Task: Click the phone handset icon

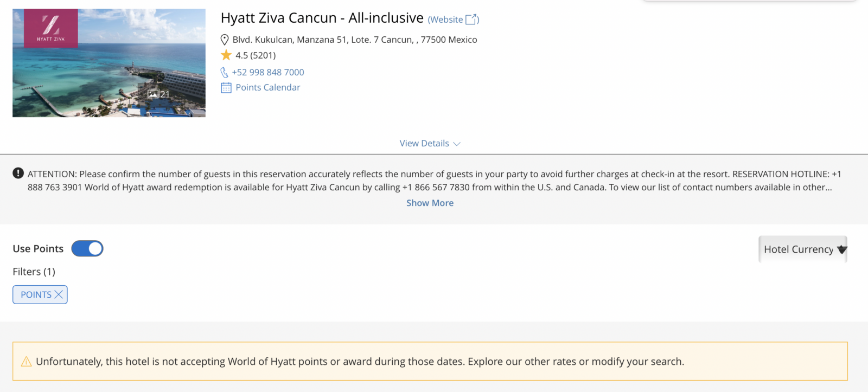Action: click(x=225, y=72)
